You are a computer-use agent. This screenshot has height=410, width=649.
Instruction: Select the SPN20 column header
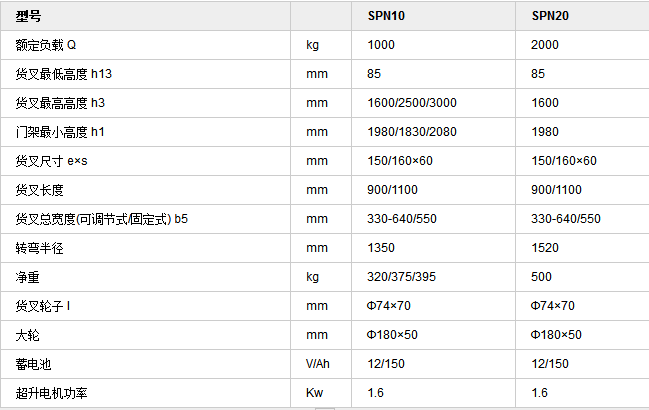point(550,16)
